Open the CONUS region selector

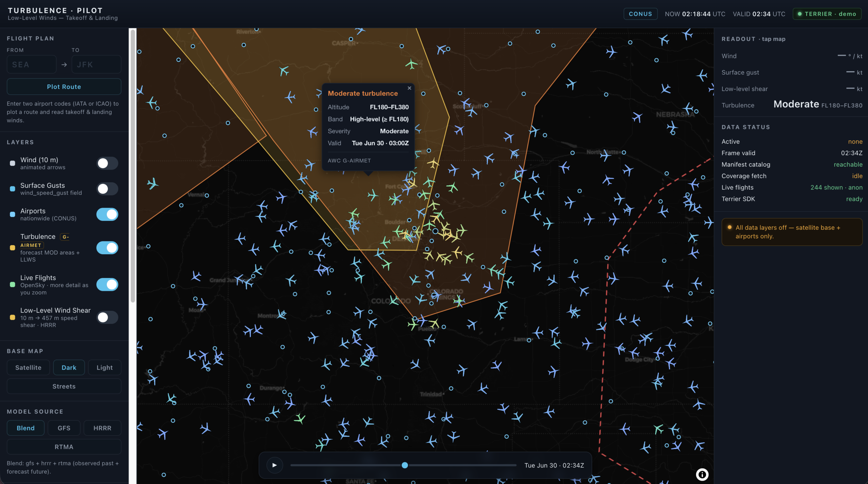[x=640, y=14]
